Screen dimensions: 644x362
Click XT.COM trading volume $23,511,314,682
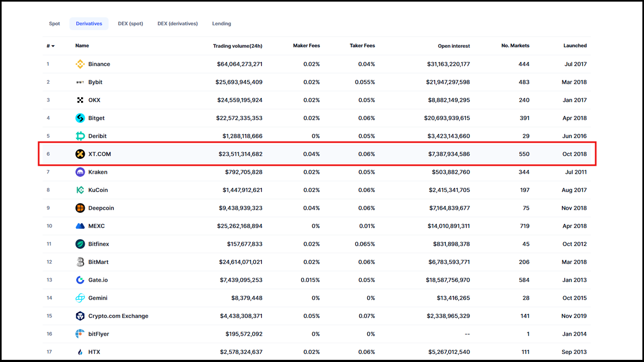point(240,154)
